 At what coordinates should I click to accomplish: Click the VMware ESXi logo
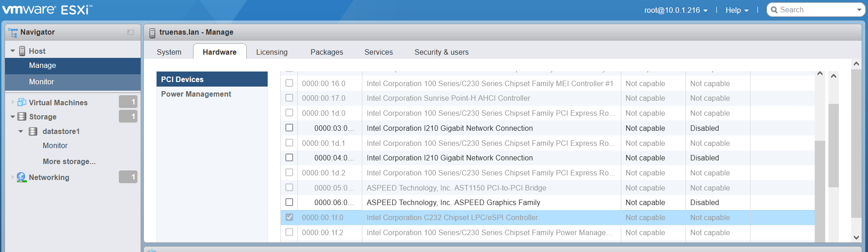[47, 10]
